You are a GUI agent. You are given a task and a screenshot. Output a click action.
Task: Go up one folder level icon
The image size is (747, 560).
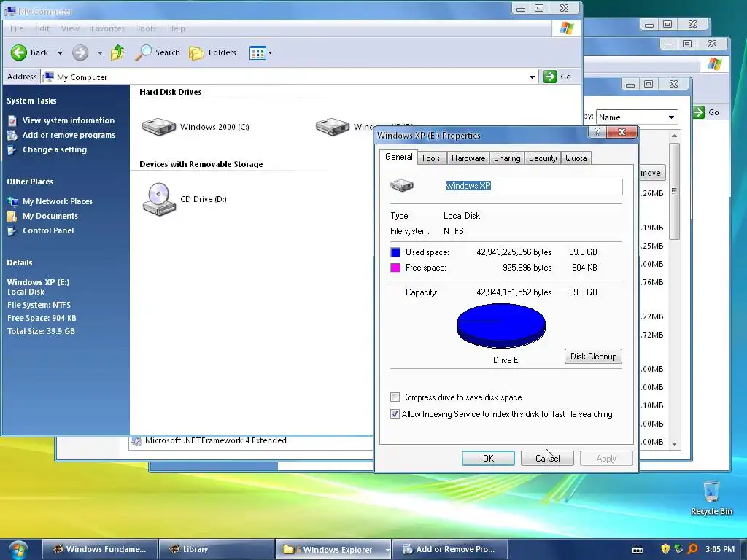[117, 52]
